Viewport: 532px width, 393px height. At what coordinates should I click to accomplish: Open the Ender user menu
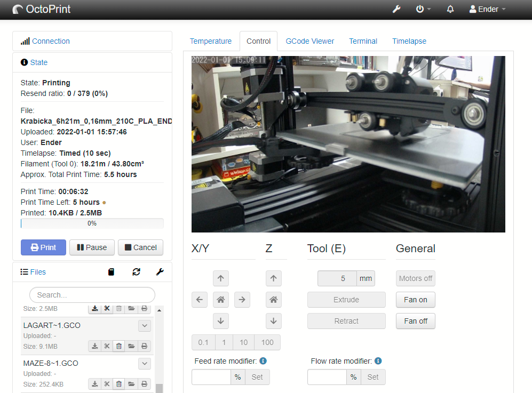[x=487, y=9]
